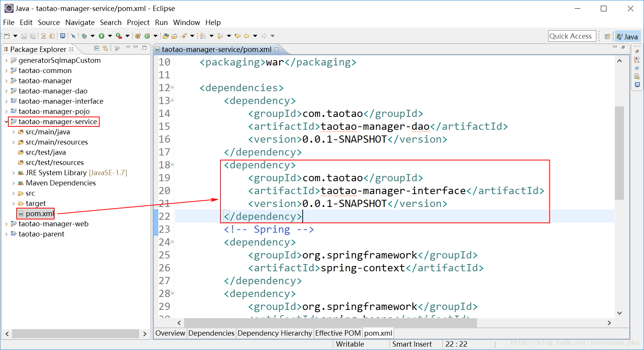Viewport: 644px width, 350px height.
Task: Expand the taotao-common project
Action: pyautogui.click(x=6, y=71)
